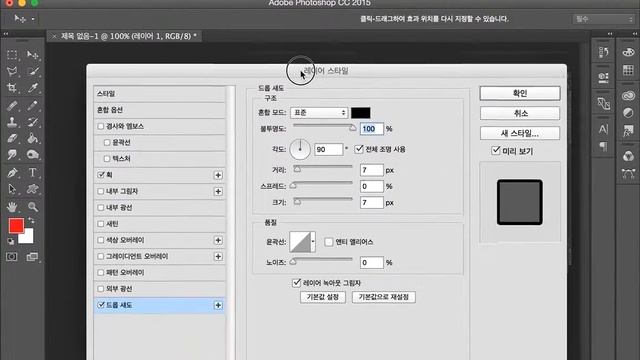Confirm with the 확인 button
The height and width of the screenshot is (360, 640).
(x=520, y=93)
